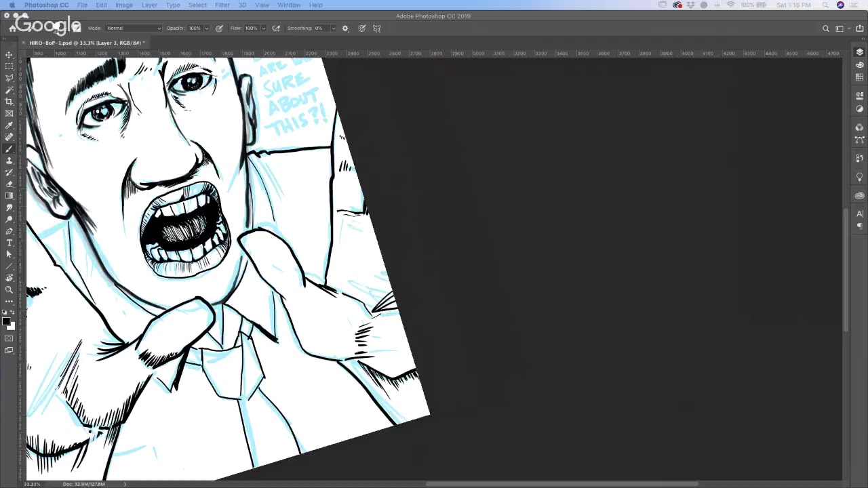Select the Eraser tool
The height and width of the screenshot is (488, 868).
coord(9,184)
